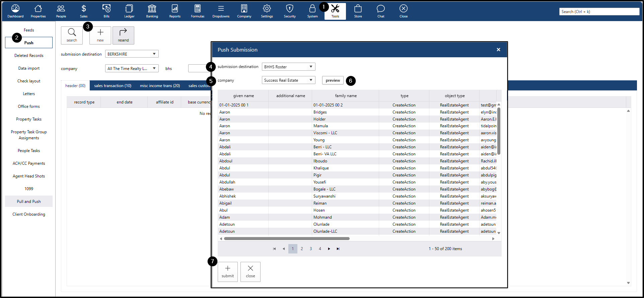
Task: Go to page 3 of results
Action: pos(311,249)
